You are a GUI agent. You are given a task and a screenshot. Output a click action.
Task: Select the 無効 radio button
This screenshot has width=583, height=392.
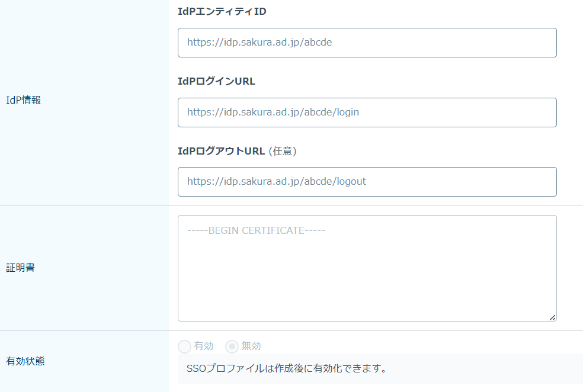[x=232, y=346]
